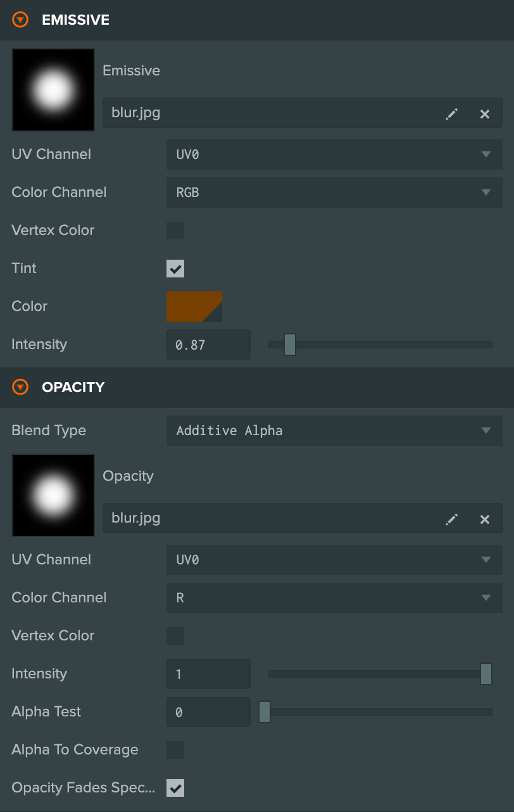The width and height of the screenshot is (514, 812).
Task: Click the Emissive texture thumbnail preview
Action: [53, 90]
